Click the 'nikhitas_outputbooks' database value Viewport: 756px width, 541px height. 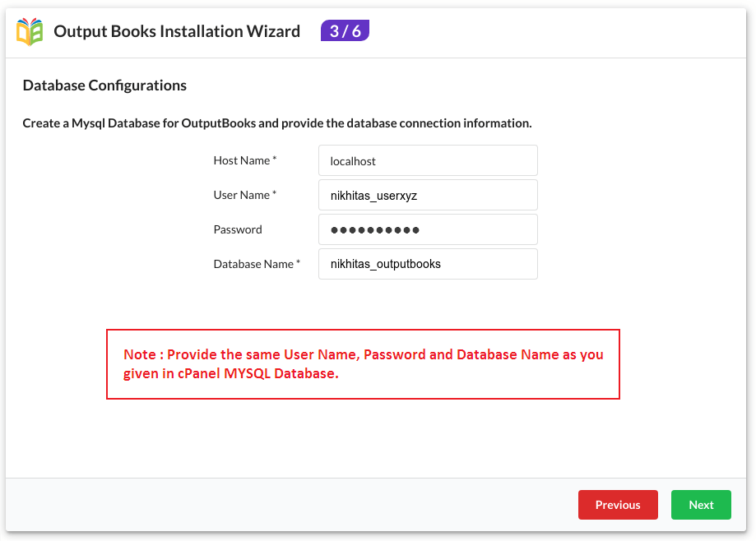click(x=386, y=264)
